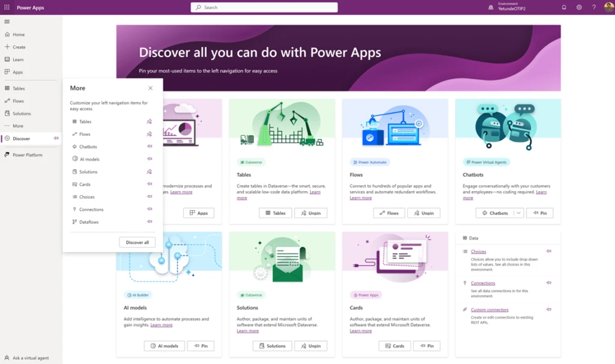Click the help question mark icon
The width and height of the screenshot is (615, 364).
593,7
